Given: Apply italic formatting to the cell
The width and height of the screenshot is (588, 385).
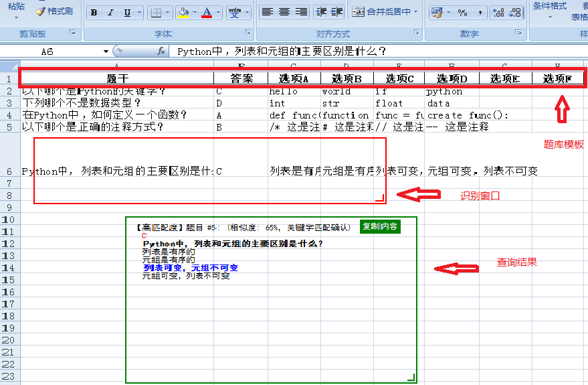Looking at the screenshot, I should [110, 13].
